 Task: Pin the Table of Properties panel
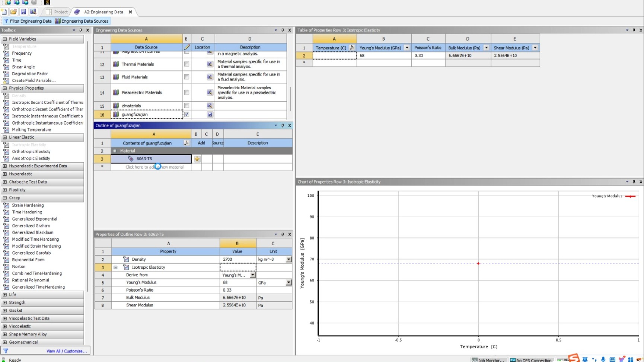[x=634, y=30]
